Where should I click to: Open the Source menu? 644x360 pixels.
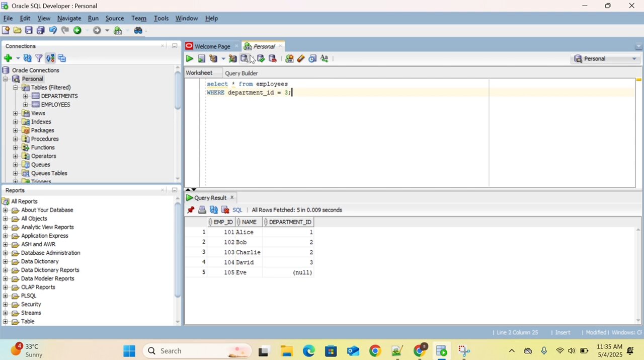tap(115, 18)
